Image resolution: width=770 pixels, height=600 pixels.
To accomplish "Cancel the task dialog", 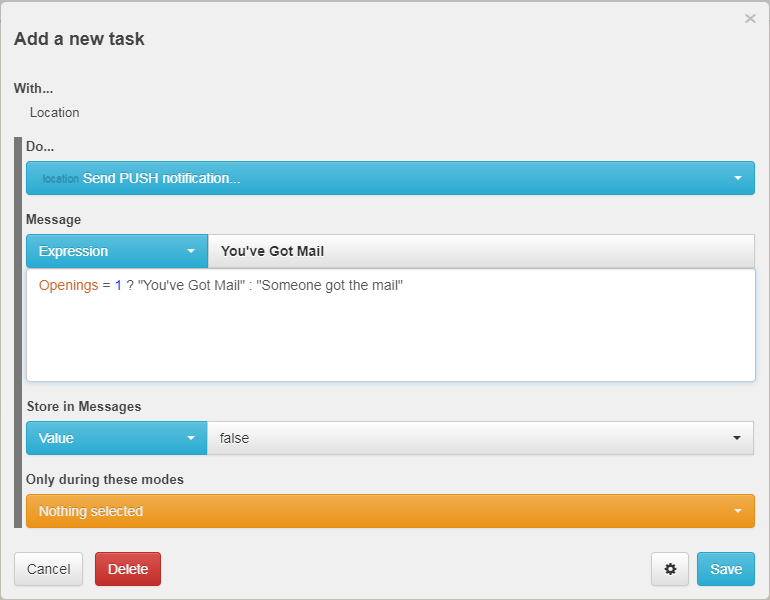I will 49,569.
